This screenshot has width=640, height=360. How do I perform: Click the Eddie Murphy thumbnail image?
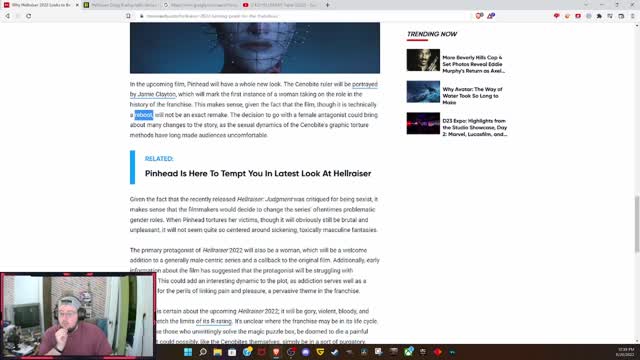423,60
